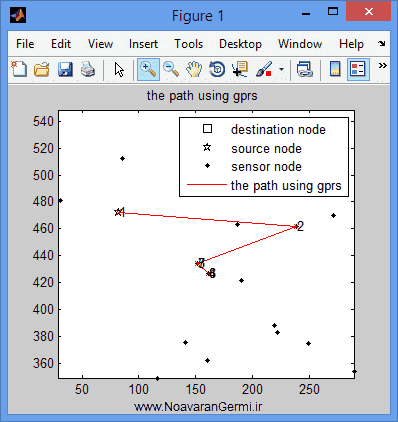
Task: Open the Insert menu
Action: [x=143, y=44]
